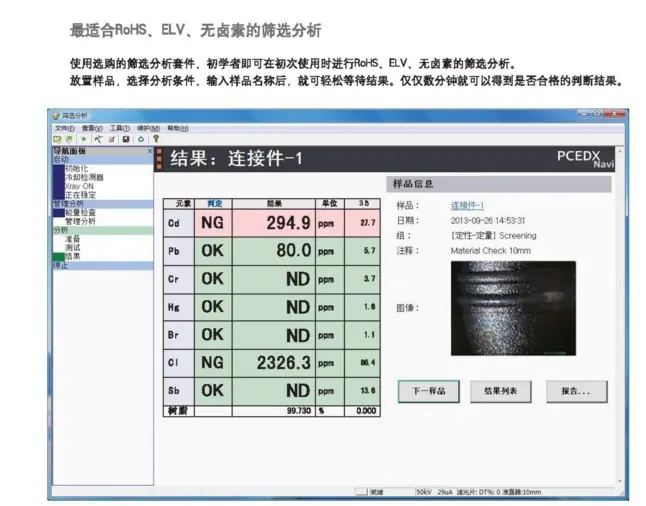The width and height of the screenshot is (646, 506).
Task: Select 能量检查 in navigation panel
Action: pyautogui.click(x=80, y=213)
